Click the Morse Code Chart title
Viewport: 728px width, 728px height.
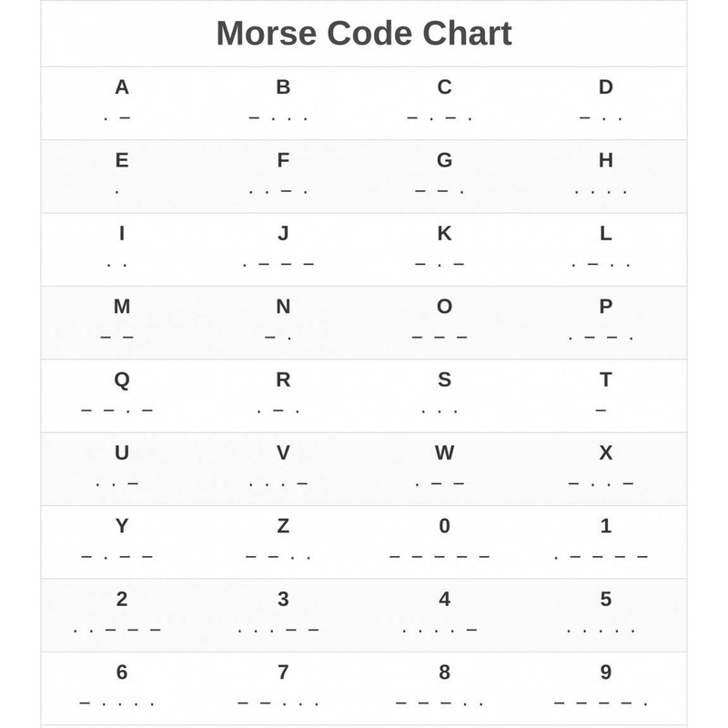(364, 34)
